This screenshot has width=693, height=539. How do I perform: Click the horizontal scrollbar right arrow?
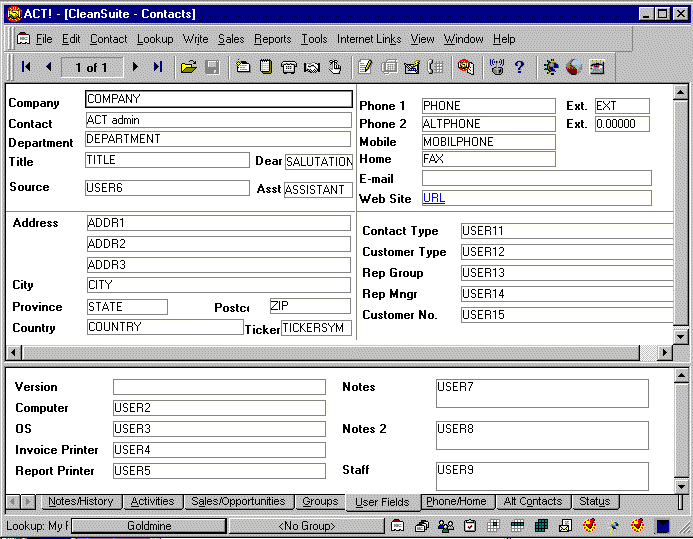pos(664,353)
